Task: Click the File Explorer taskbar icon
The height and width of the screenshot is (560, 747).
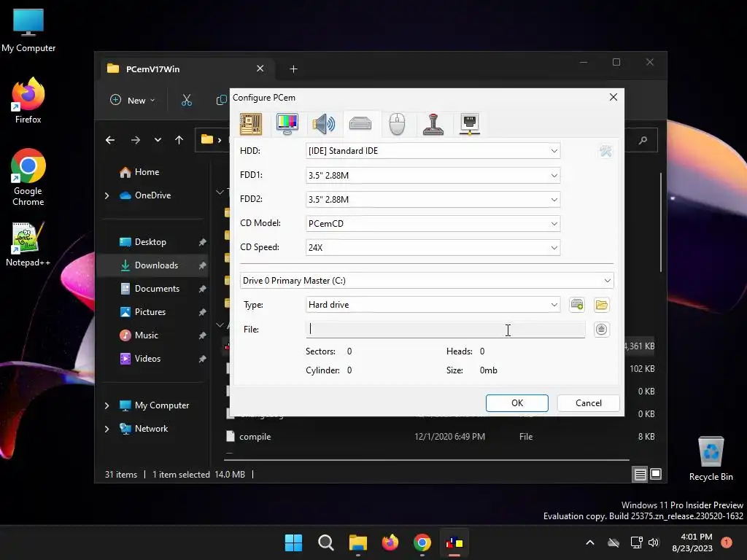Action: (x=357, y=542)
